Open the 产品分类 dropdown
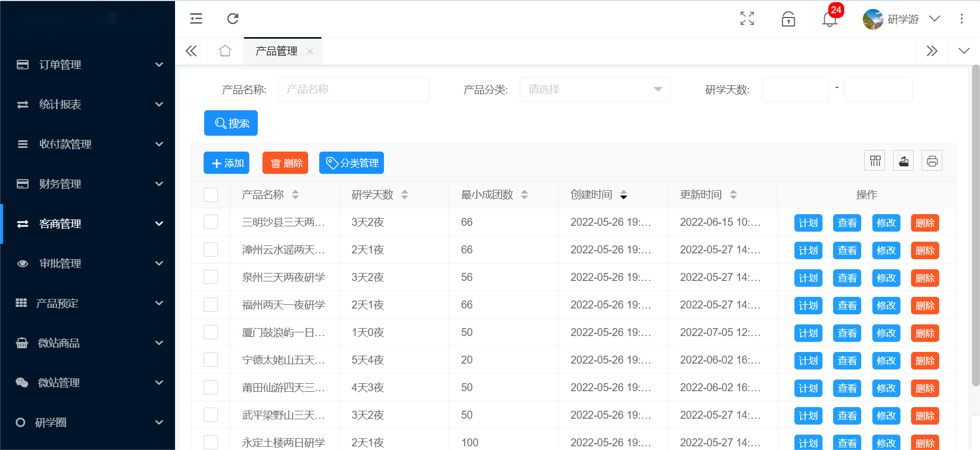 pyautogui.click(x=595, y=90)
